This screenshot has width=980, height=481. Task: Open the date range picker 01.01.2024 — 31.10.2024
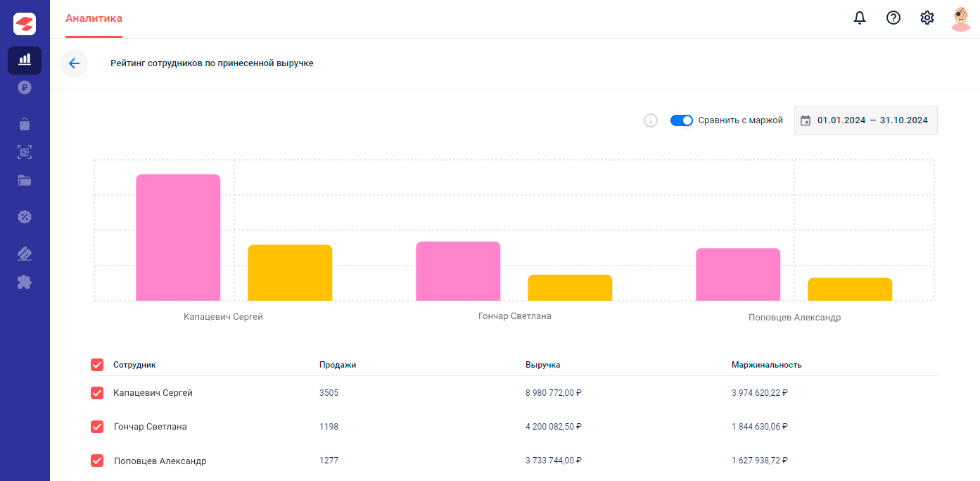pyautogui.click(x=866, y=120)
